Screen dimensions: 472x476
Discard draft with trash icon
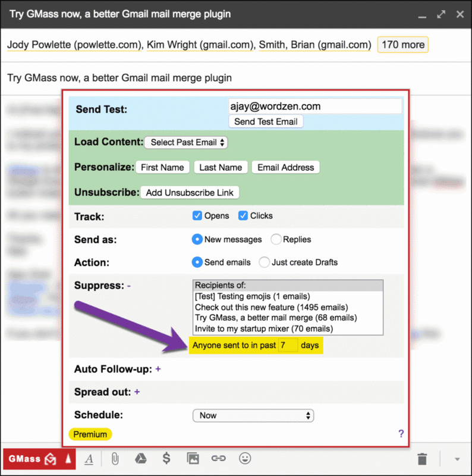(x=422, y=459)
